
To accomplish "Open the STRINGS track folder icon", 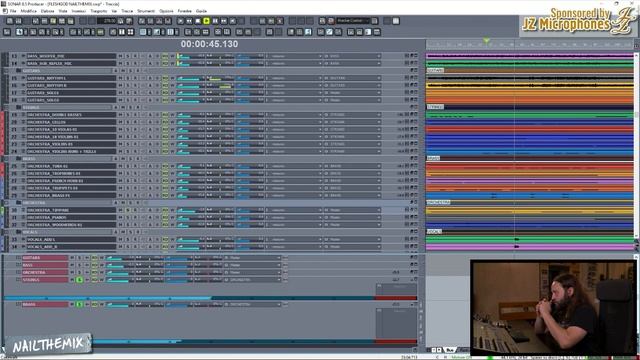I will point(18,107).
